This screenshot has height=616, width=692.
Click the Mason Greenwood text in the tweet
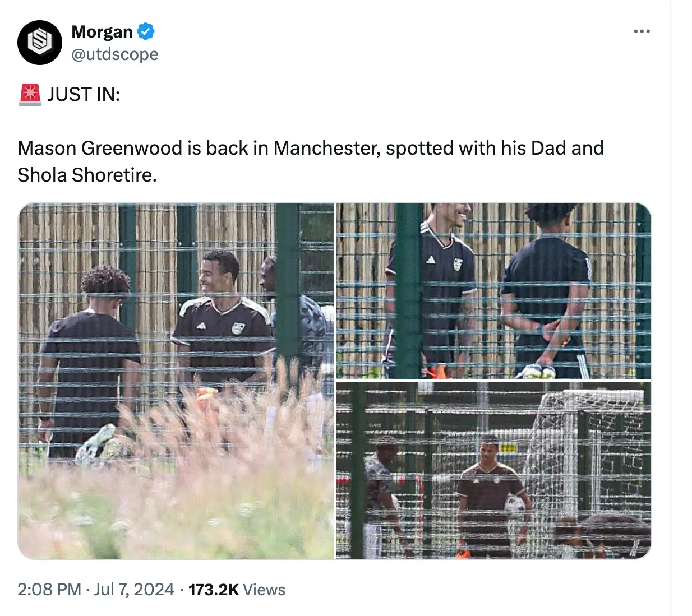100,148
